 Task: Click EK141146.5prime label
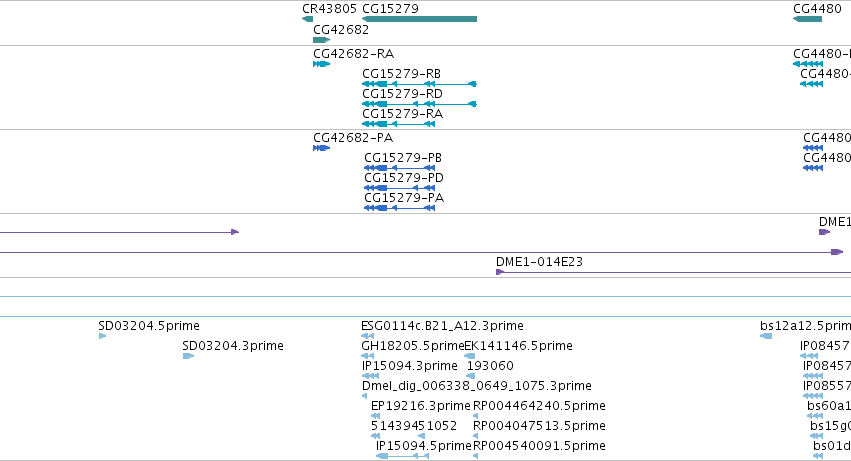tap(518, 346)
